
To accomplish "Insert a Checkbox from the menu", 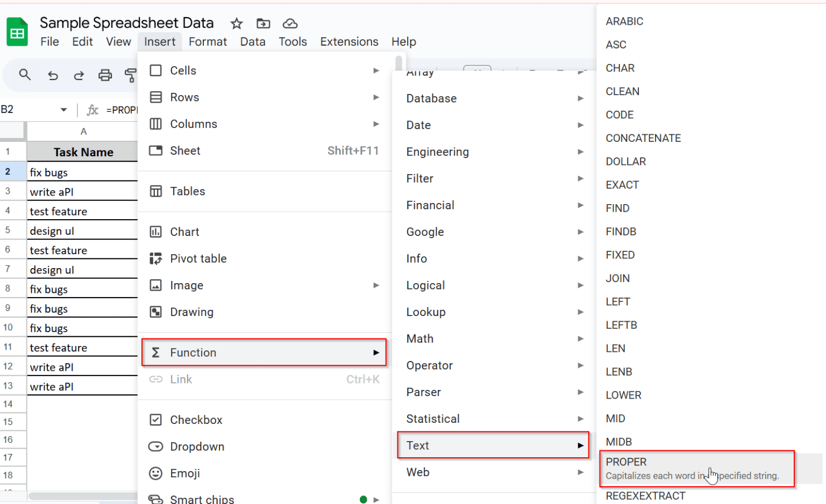I will pos(196,420).
